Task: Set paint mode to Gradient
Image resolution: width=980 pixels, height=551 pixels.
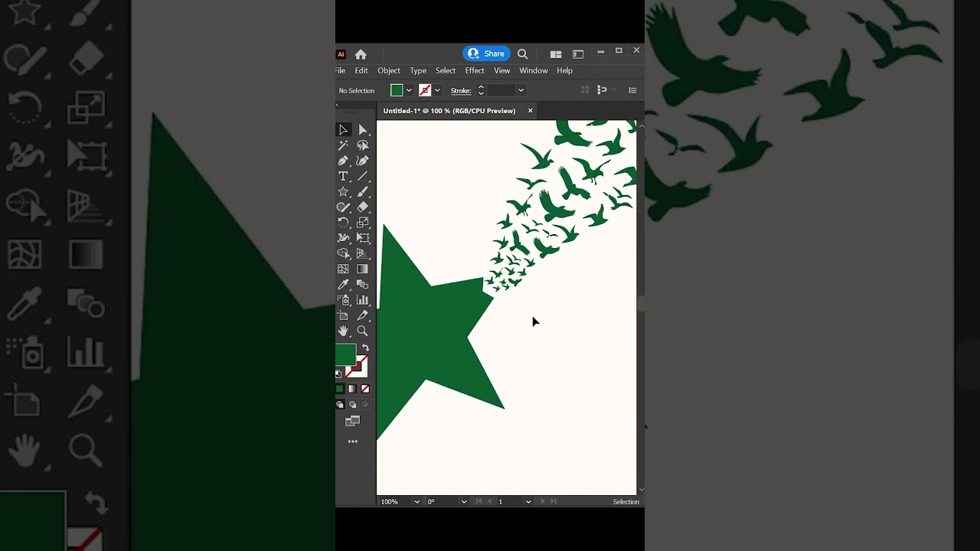Action: (x=352, y=389)
